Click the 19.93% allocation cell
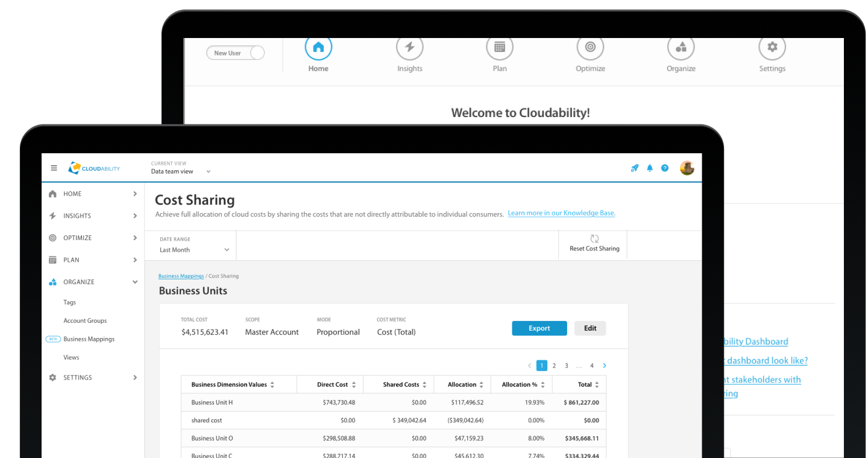868x458 pixels. tap(535, 402)
